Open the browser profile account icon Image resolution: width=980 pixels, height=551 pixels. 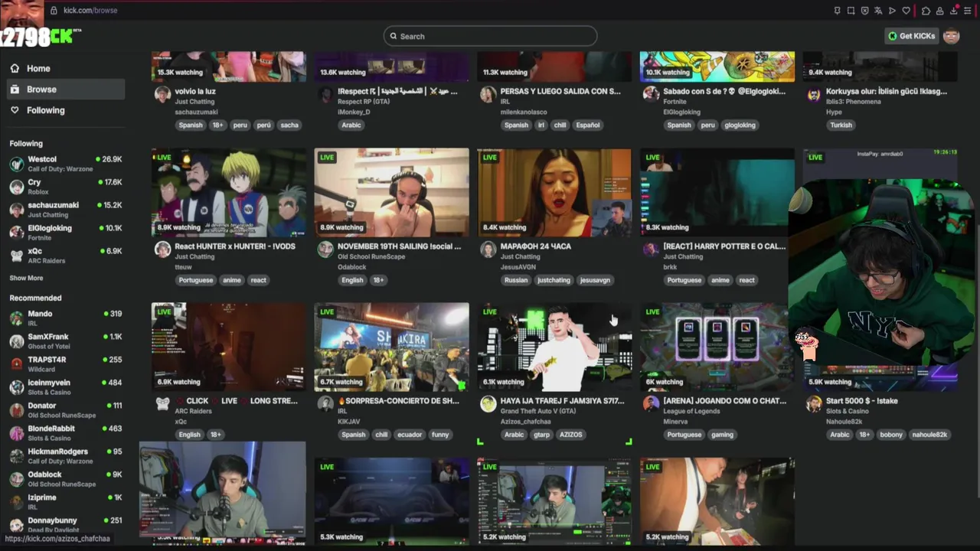click(x=939, y=11)
